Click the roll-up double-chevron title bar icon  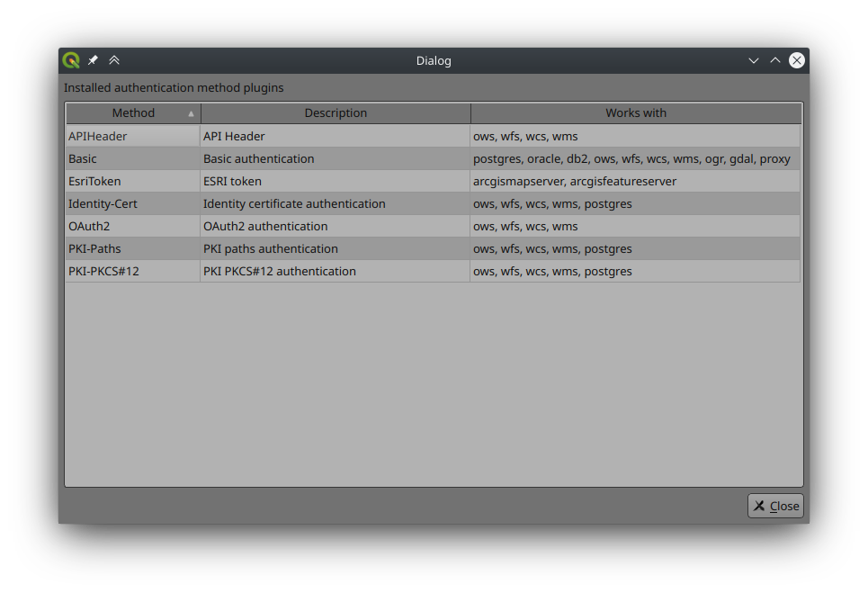coord(114,59)
